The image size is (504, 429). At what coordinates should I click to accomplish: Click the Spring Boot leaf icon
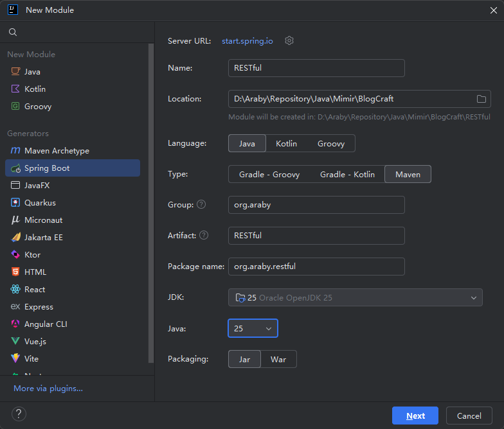tap(15, 168)
